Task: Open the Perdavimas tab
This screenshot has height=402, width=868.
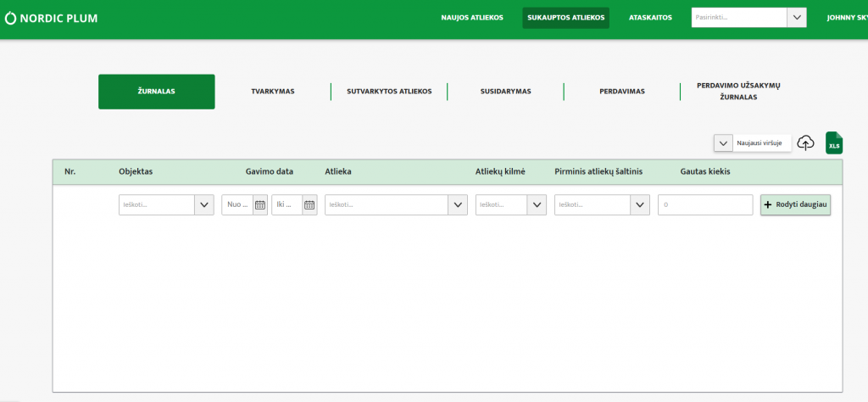Action: (622, 92)
